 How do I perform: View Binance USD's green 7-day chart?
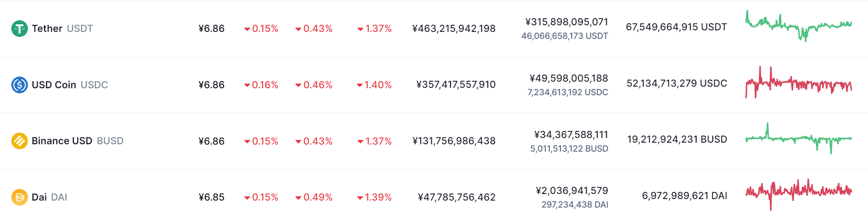tap(799, 139)
